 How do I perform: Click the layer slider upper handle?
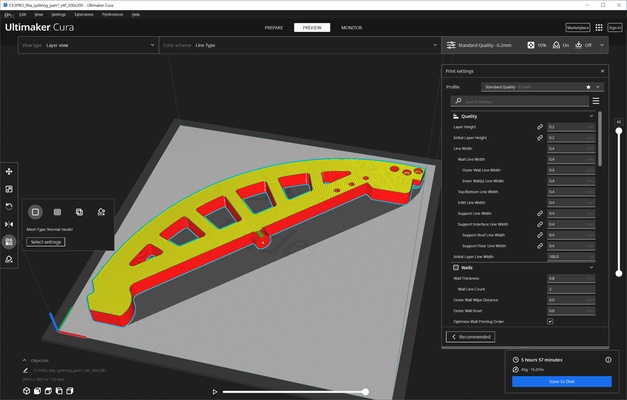pos(619,131)
